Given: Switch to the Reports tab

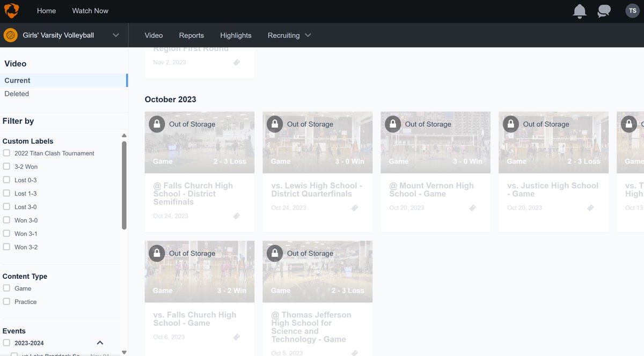Looking at the screenshot, I should tap(191, 35).
